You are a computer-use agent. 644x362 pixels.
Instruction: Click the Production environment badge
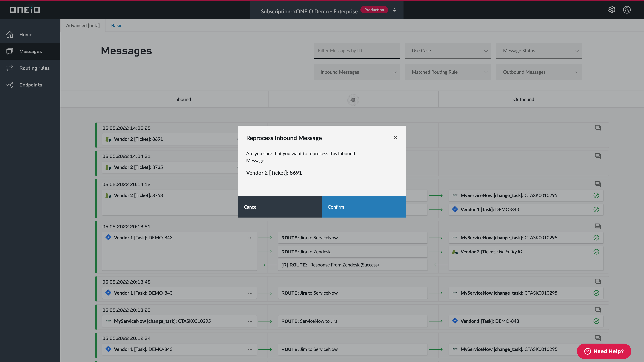tap(374, 10)
